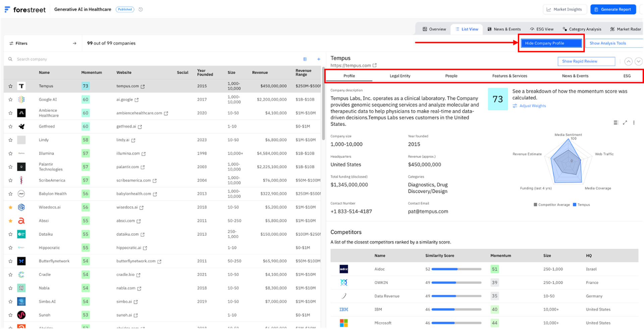The width and height of the screenshot is (644, 329).
Task: Sort table by Revenue column header
Action: (x=260, y=73)
